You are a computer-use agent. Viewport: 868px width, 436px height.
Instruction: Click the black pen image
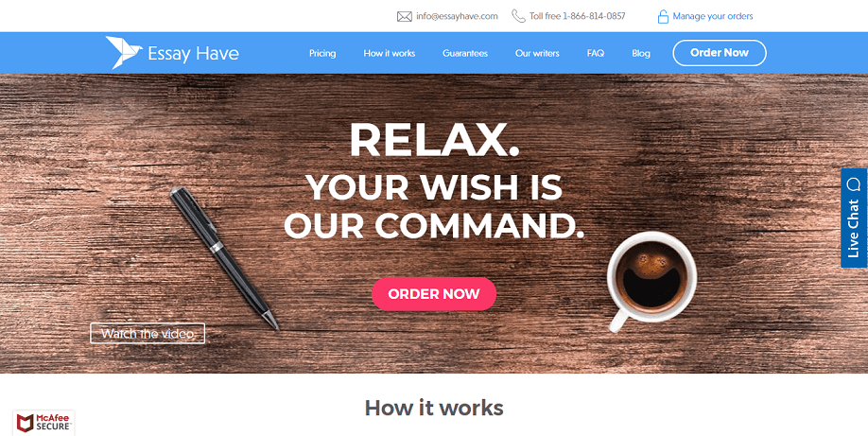click(224, 258)
